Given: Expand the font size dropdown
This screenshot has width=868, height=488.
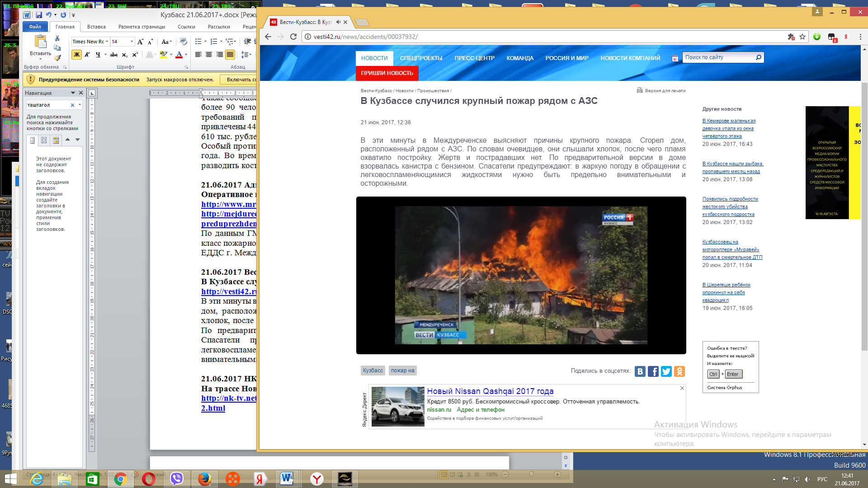Looking at the screenshot, I should click(x=132, y=42).
